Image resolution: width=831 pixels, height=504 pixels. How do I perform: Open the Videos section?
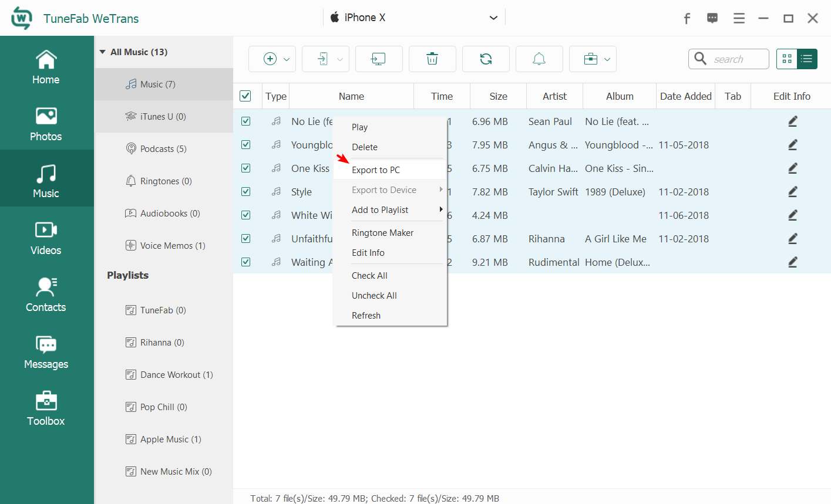46,238
